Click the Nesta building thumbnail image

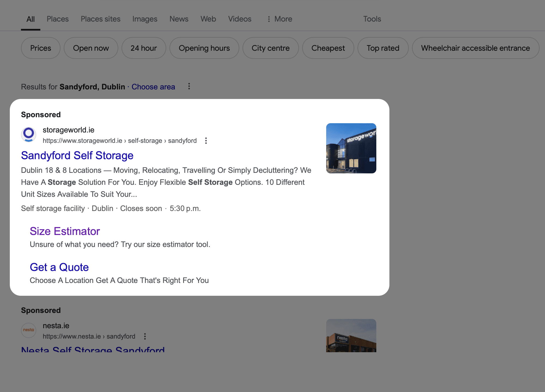(351, 336)
